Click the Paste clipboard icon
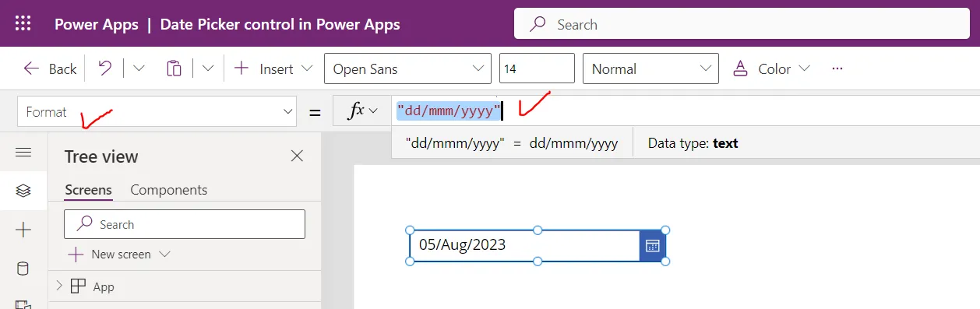 [174, 68]
